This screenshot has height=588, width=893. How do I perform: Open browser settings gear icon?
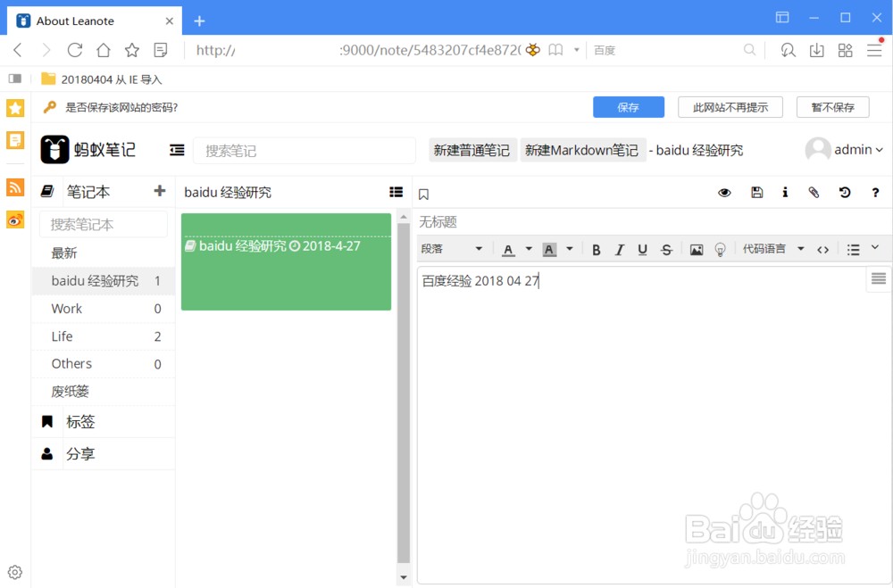pyautogui.click(x=15, y=572)
